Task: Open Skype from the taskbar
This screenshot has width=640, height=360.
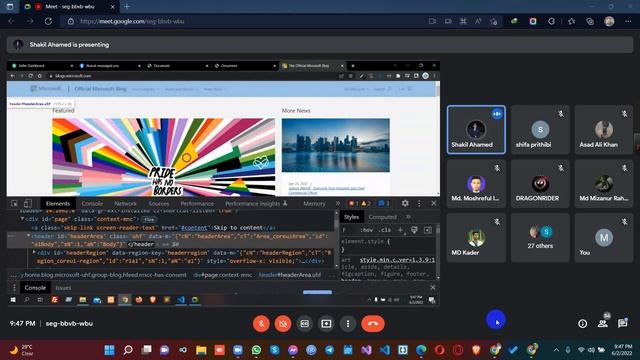Action: 275,350
